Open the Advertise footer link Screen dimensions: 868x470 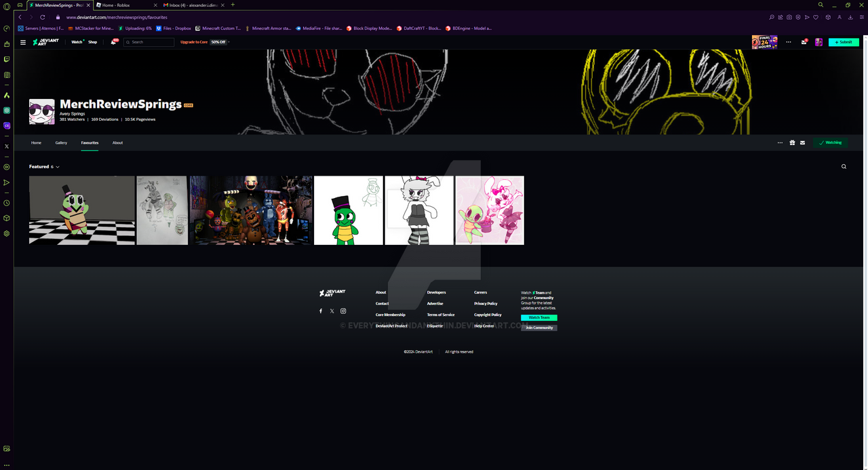click(x=435, y=304)
